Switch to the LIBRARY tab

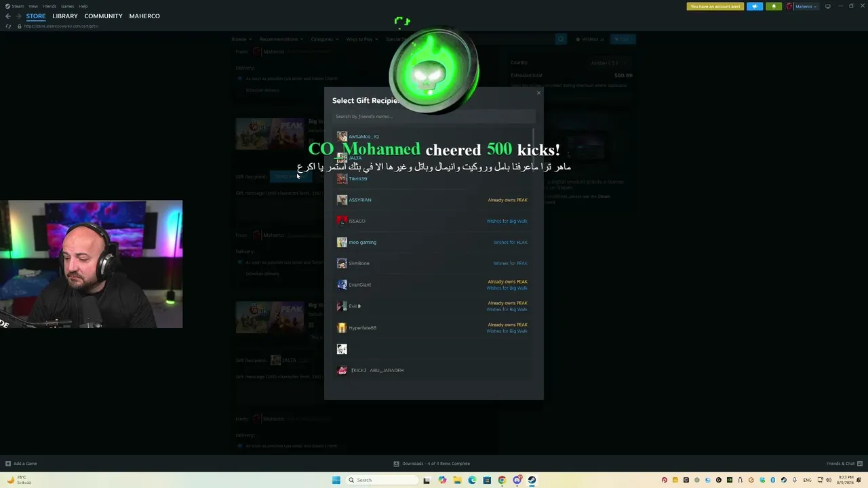click(65, 16)
